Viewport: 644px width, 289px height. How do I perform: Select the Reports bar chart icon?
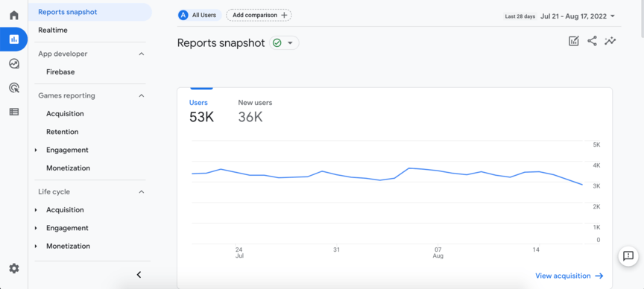(14, 39)
